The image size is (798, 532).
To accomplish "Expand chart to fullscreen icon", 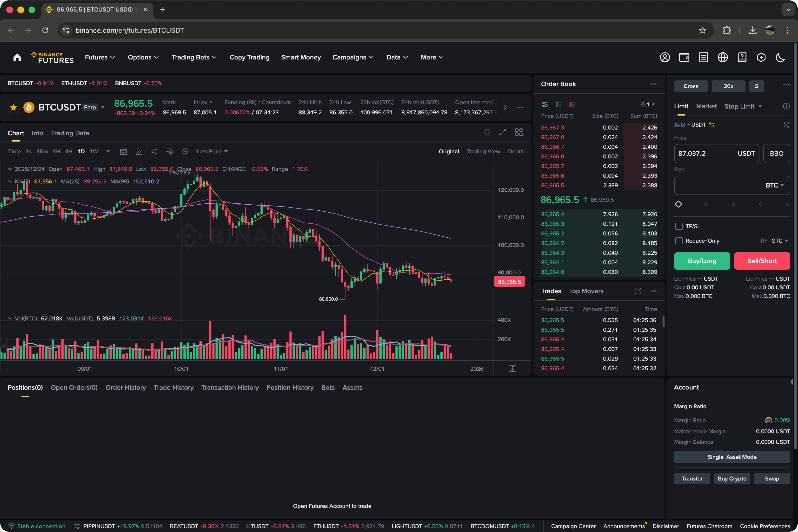I will click(503, 132).
